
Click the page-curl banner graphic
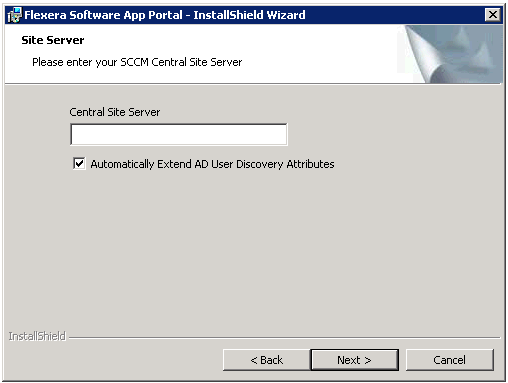(450, 54)
